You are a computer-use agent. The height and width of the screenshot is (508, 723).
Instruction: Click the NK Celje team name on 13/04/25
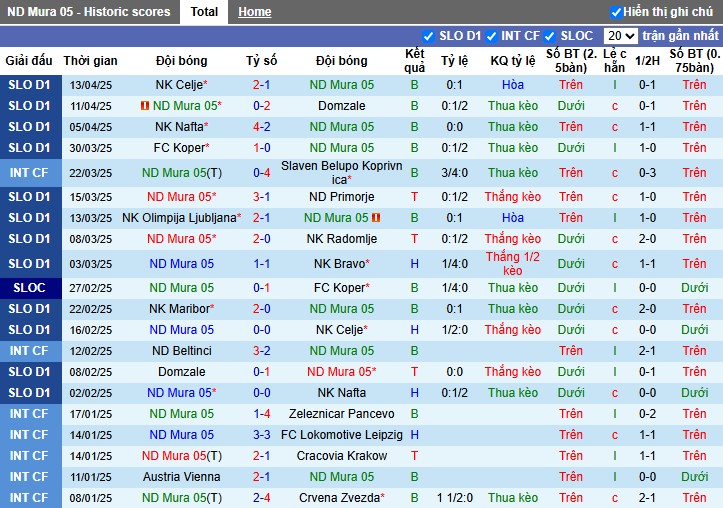click(179, 85)
